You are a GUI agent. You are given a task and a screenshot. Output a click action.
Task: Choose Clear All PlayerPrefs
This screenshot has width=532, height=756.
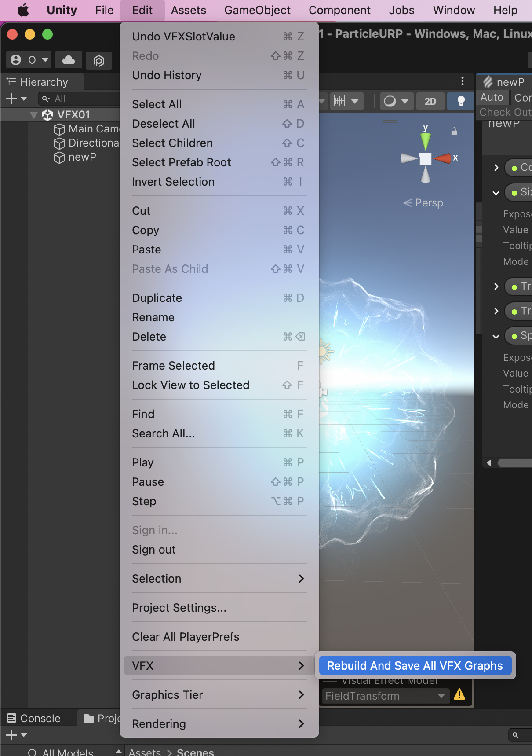pos(219,637)
